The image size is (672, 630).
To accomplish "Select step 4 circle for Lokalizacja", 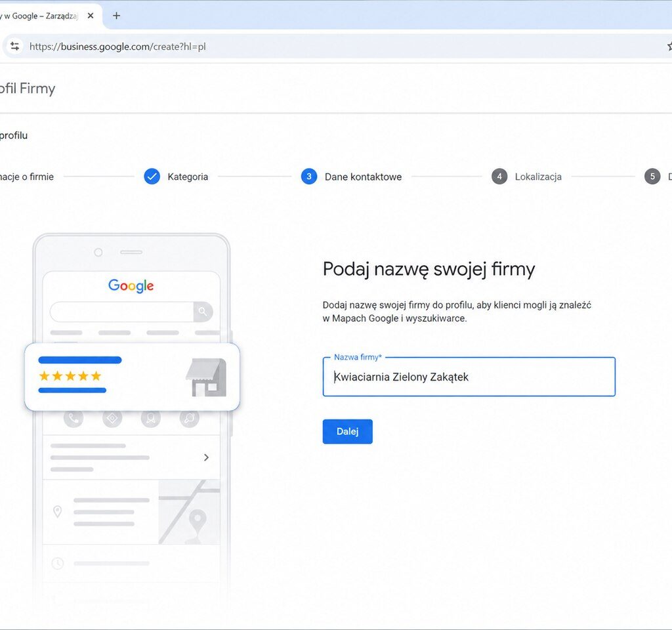I will (499, 177).
